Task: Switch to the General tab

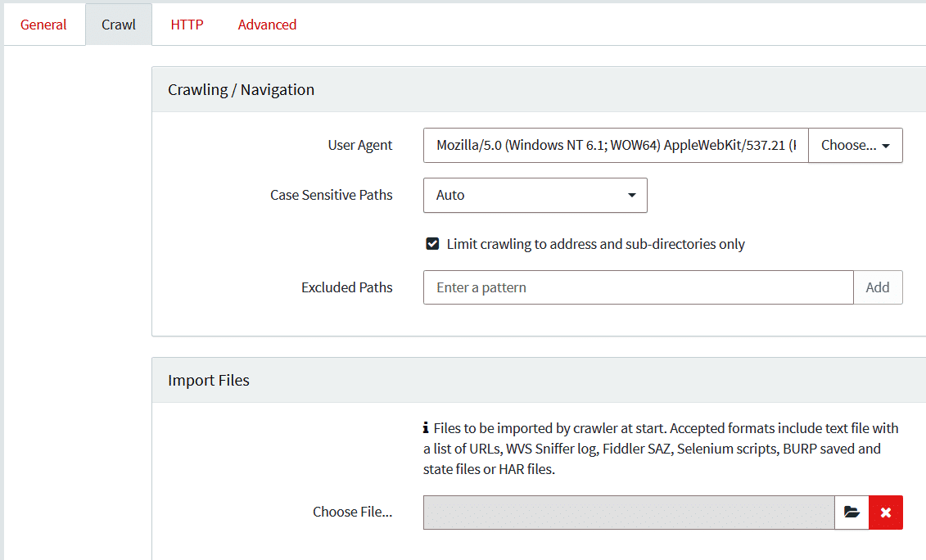Action: coord(43,25)
